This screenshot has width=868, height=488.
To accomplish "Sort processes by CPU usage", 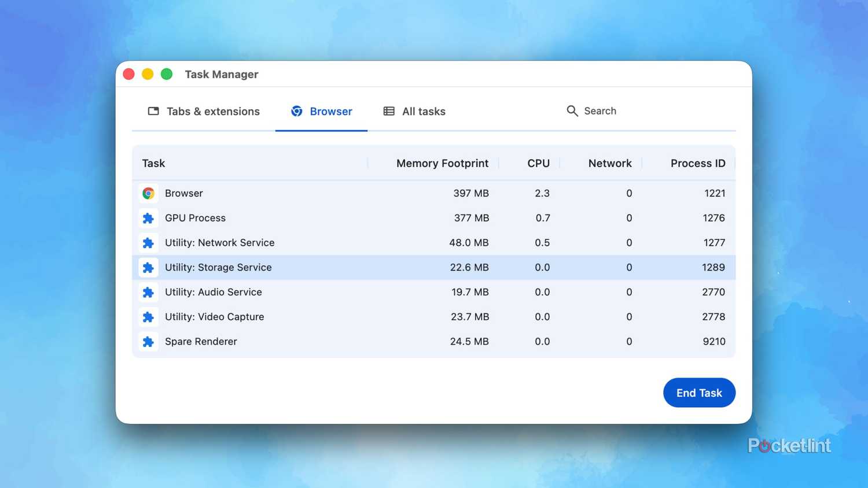I will 539,163.
